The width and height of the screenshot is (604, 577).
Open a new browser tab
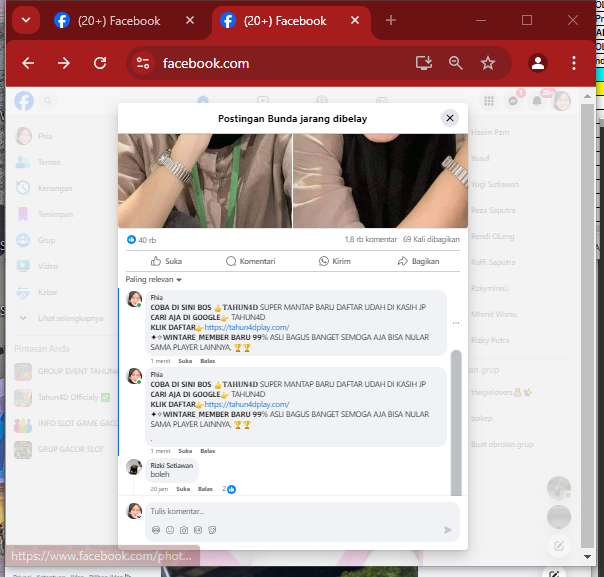[x=391, y=20]
